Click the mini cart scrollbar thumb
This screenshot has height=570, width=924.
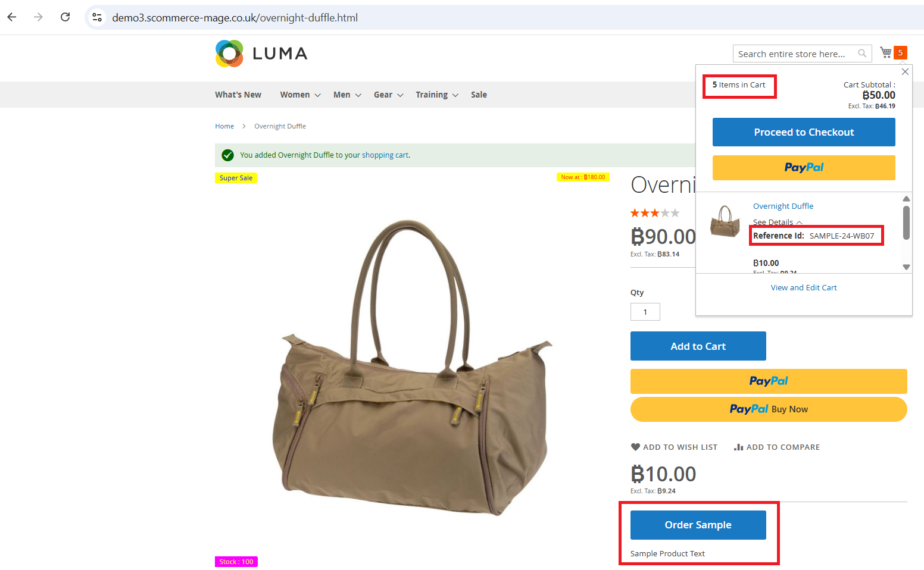coord(906,223)
